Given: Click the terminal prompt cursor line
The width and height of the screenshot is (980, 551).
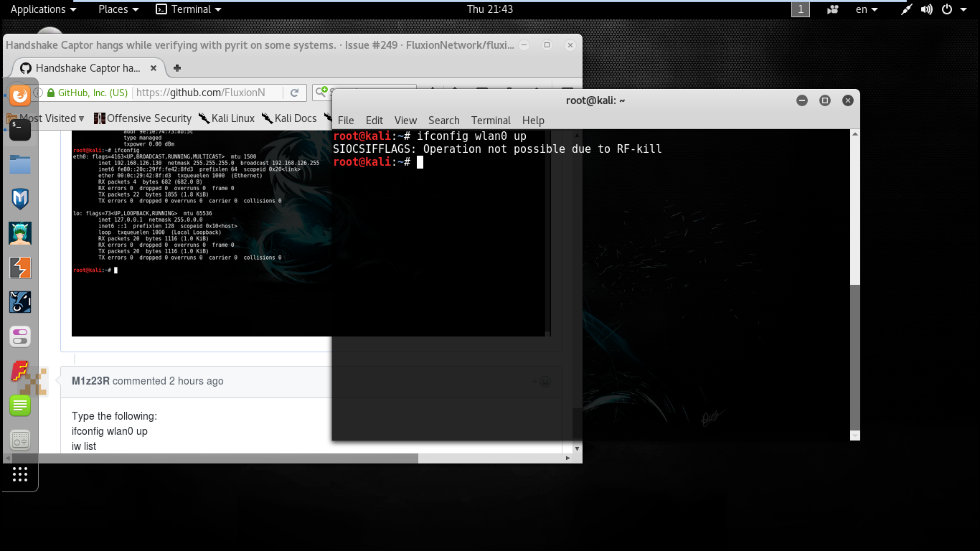Looking at the screenshot, I should (x=379, y=162).
